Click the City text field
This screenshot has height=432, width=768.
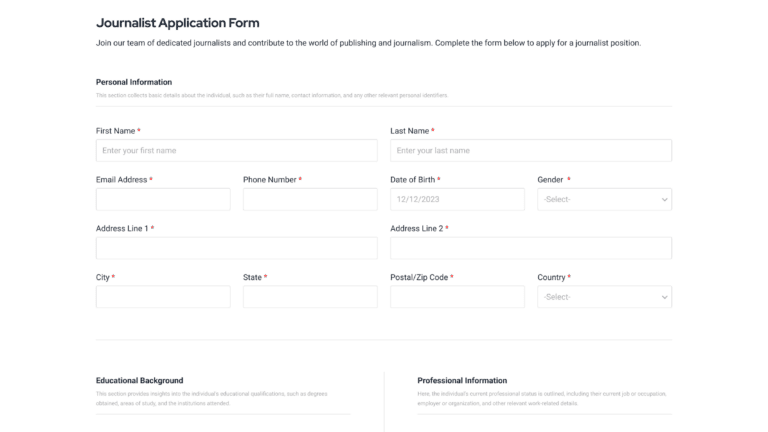(x=163, y=297)
